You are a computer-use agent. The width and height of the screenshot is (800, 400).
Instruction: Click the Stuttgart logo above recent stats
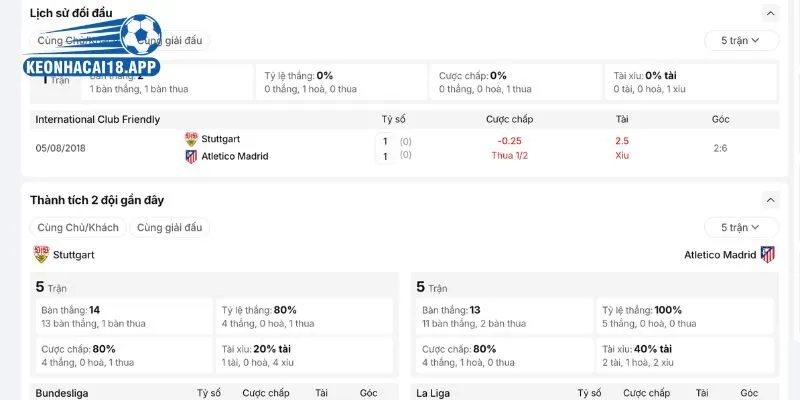pos(41,254)
